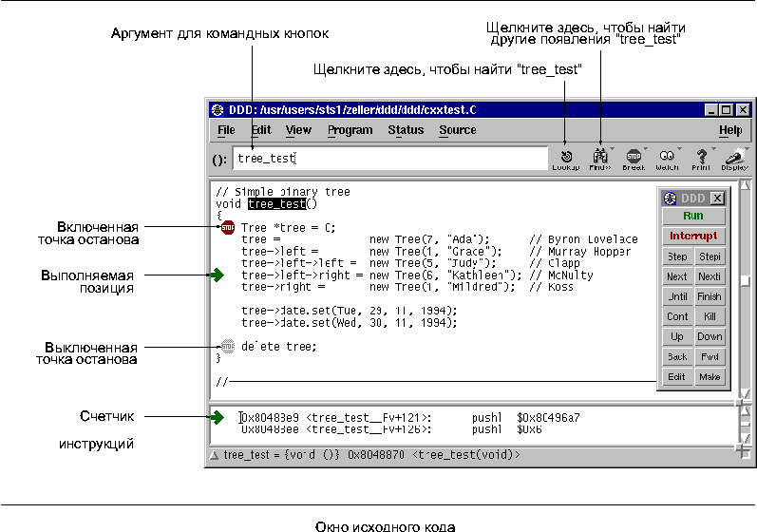Click the source pane scrollbar up arrow

745,185
